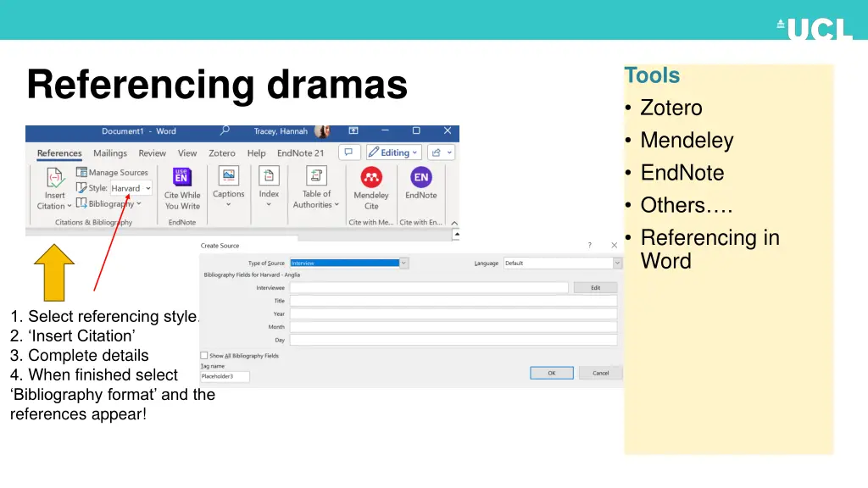Click the Tag name Placeholder3 field
This screenshot has height=488, width=868.
(x=225, y=376)
